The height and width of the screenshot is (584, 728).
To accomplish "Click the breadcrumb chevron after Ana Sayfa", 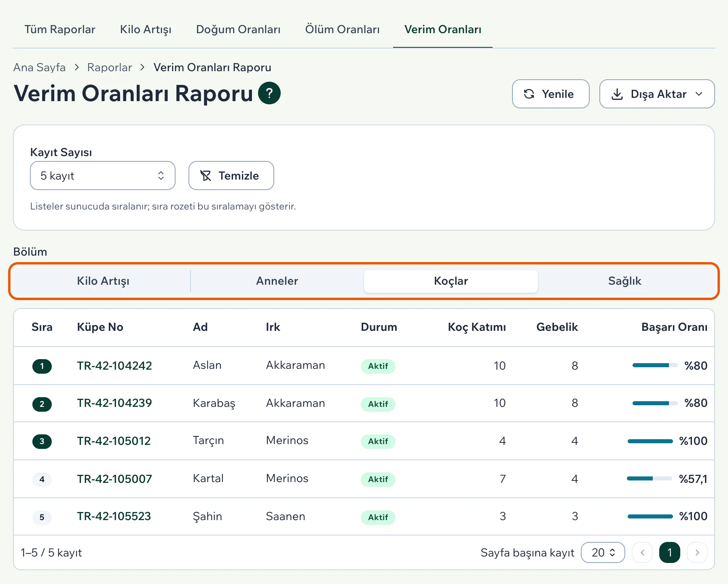I will (76, 67).
